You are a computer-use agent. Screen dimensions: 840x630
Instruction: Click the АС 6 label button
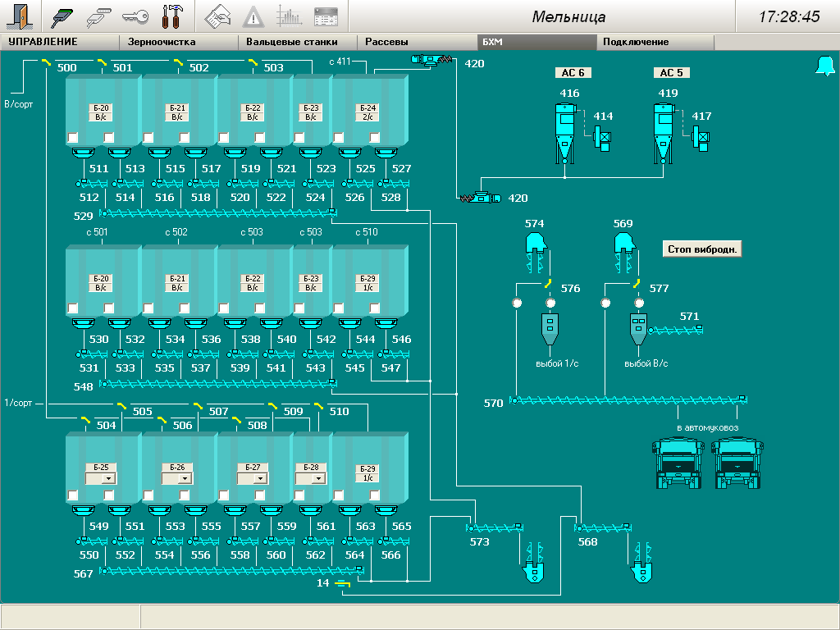pos(573,73)
